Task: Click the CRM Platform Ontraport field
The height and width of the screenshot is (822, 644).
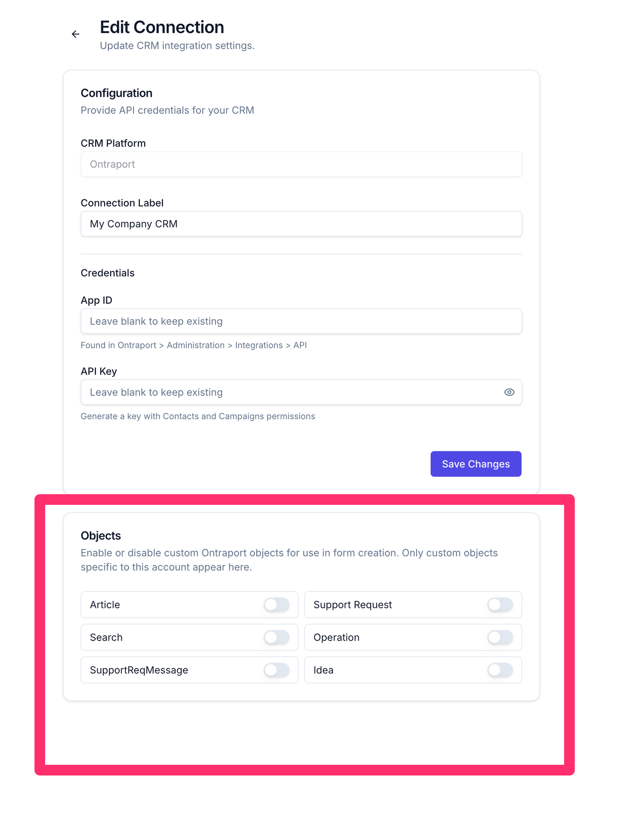Action: (x=301, y=164)
